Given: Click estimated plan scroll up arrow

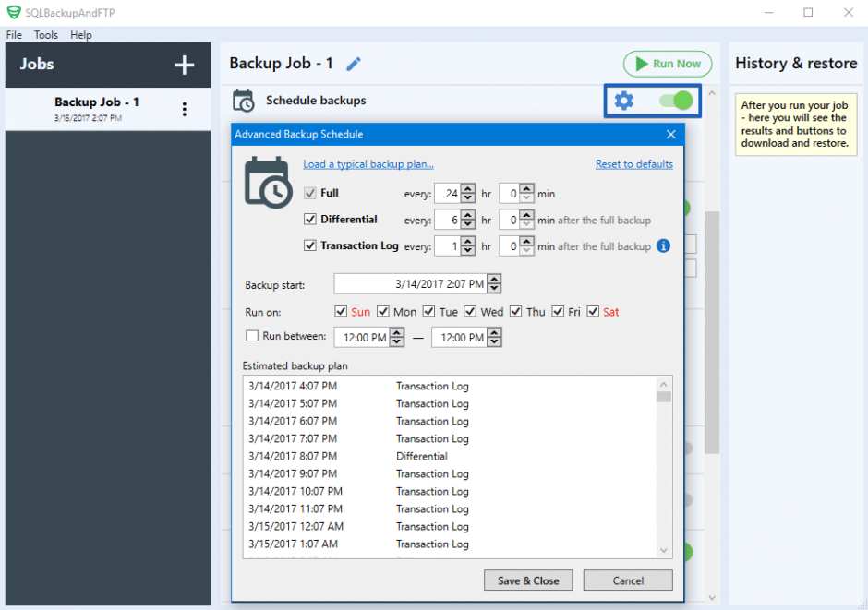Looking at the screenshot, I should point(663,384).
